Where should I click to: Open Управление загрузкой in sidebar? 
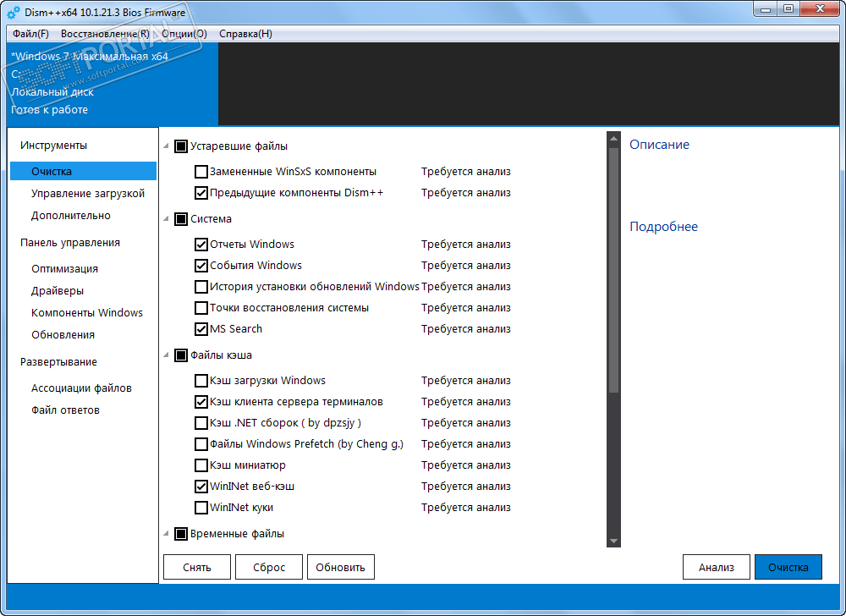88,193
